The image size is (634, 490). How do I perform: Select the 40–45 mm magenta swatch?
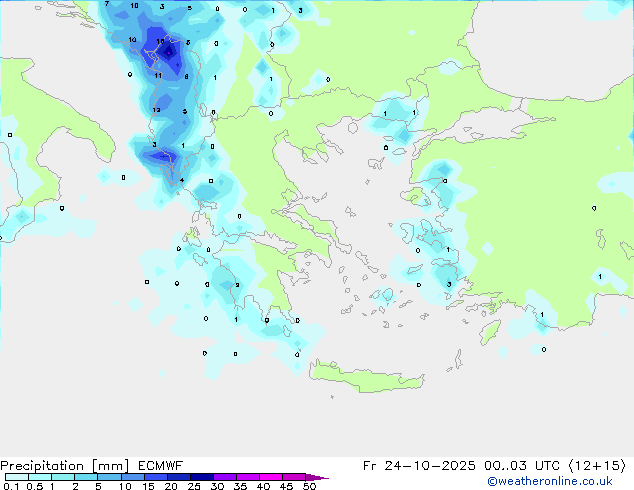271,477
